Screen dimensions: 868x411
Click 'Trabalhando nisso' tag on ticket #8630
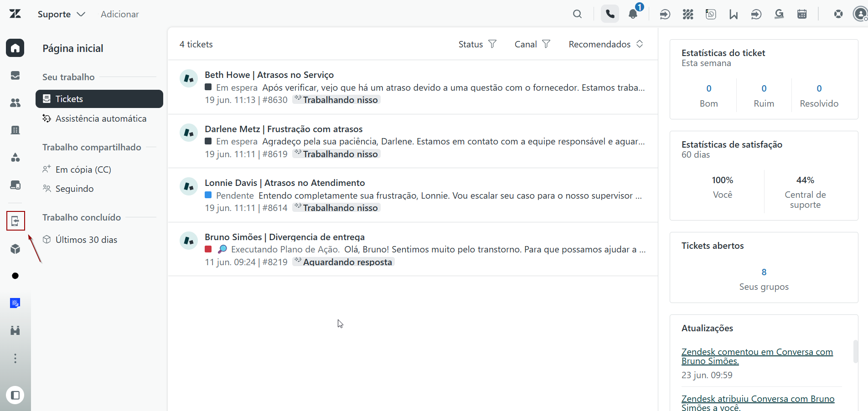[x=336, y=100]
